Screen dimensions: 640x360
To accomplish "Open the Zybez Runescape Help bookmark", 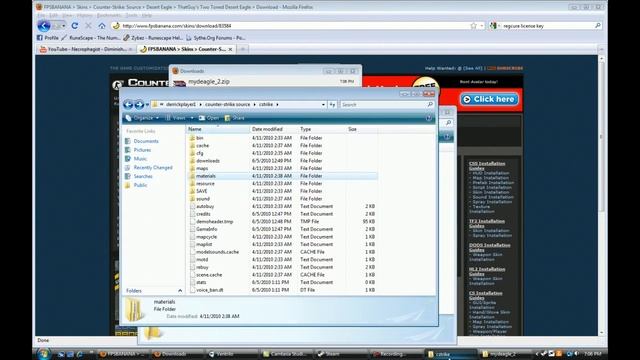I will click(153, 38).
